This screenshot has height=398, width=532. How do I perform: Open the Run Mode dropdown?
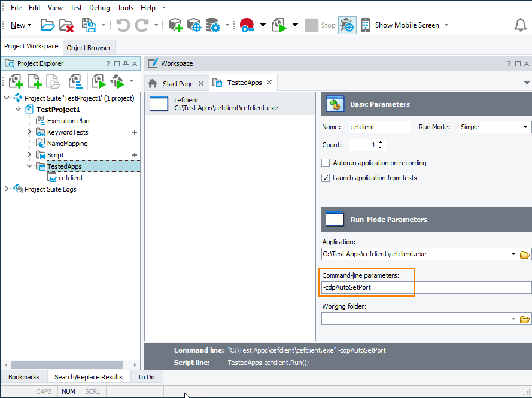(x=525, y=127)
